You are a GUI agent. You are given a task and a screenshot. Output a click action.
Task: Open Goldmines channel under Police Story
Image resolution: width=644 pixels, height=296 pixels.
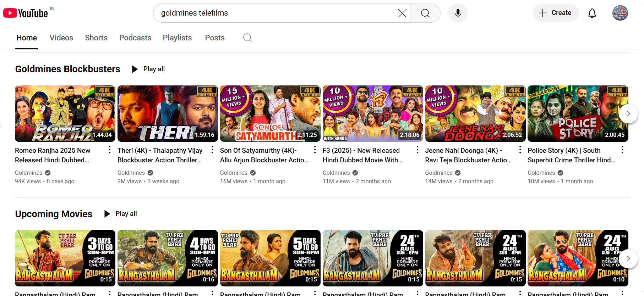541,173
